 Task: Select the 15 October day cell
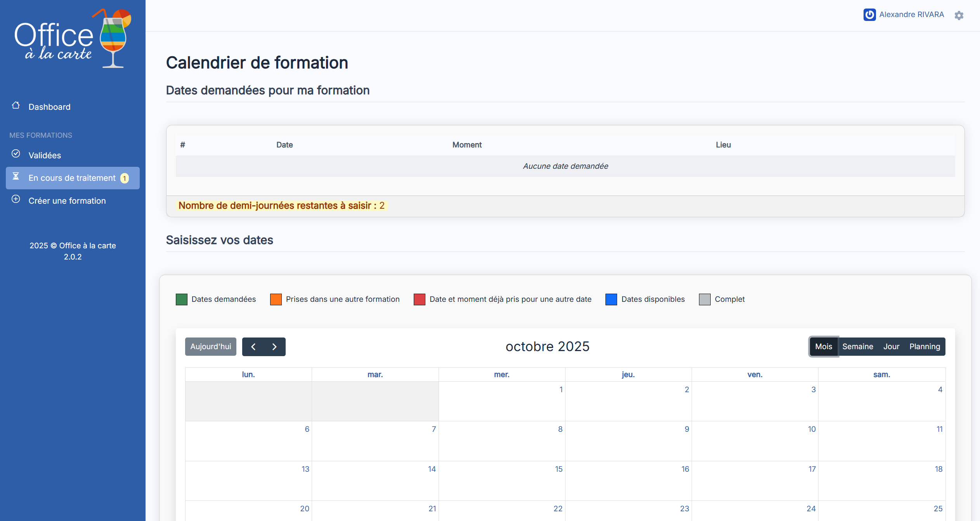(501, 481)
